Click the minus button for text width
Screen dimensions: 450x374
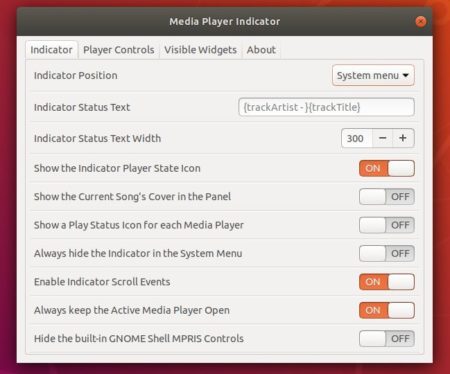pyautogui.click(x=383, y=138)
